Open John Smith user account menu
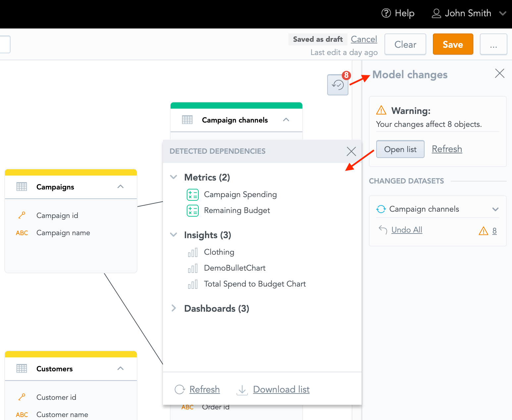Screen dimensions: 512x420 click(x=469, y=13)
